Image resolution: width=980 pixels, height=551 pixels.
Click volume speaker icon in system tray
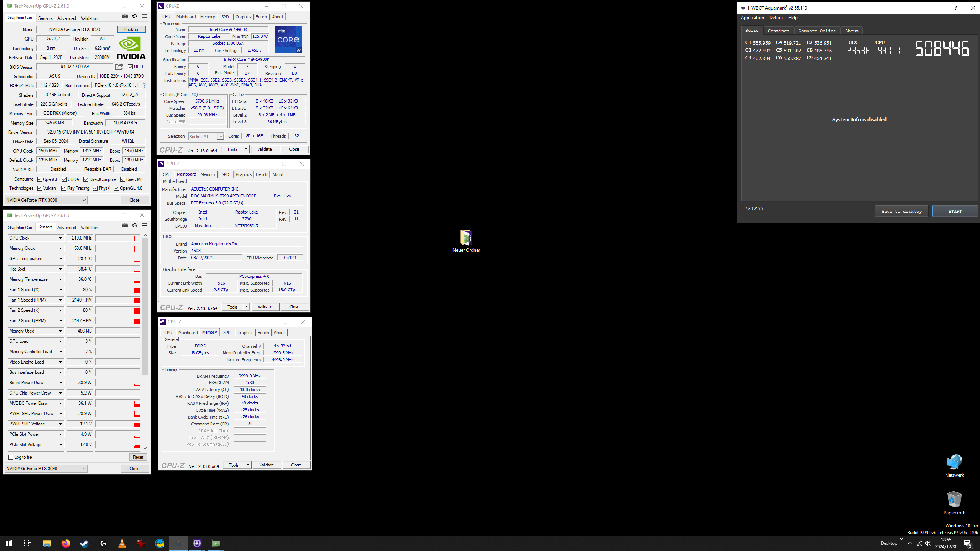tap(928, 543)
